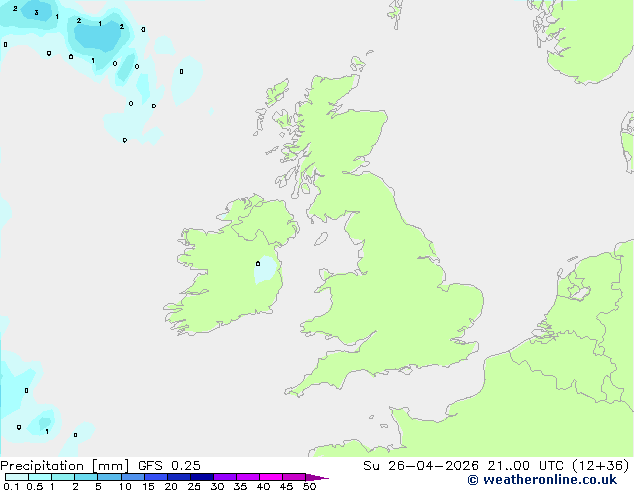
Task: Click the purple above-50 arrow tip of legend
Action: [317, 477]
